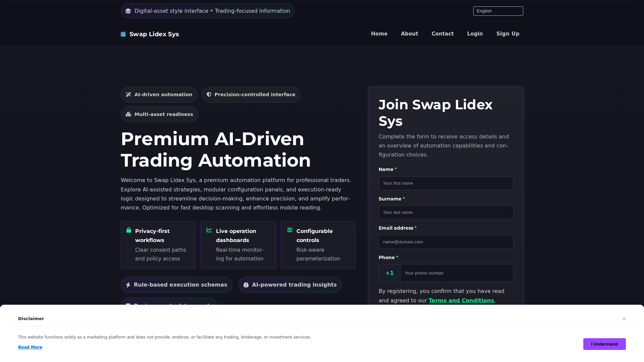The width and height of the screenshot is (644, 362).
Task: Select Contact in the navigation bar
Action: click(442, 34)
